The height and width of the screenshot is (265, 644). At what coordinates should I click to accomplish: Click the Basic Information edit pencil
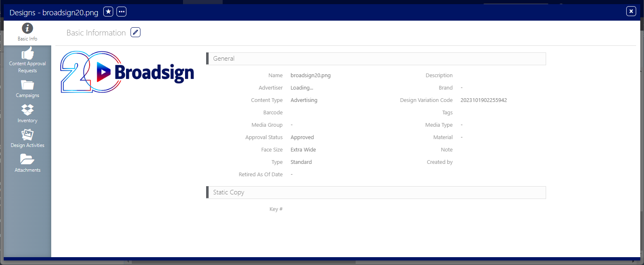[135, 32]
